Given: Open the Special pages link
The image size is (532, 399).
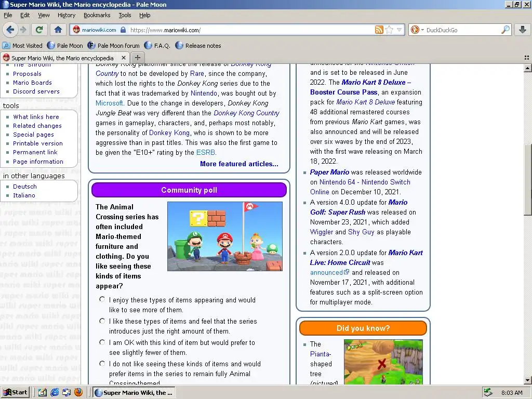Looking at the screenshot, I should point(33,135).
